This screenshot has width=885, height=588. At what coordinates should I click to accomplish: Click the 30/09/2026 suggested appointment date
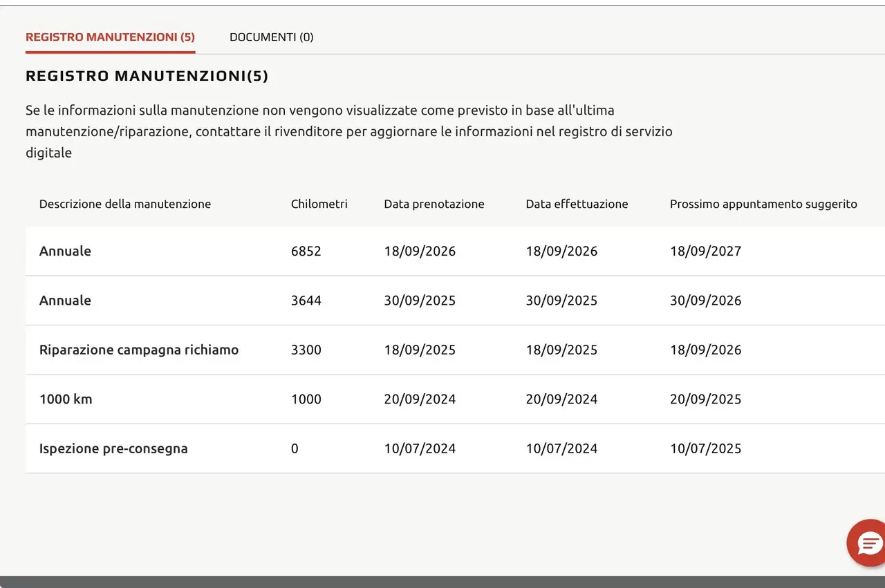(705, 301)
